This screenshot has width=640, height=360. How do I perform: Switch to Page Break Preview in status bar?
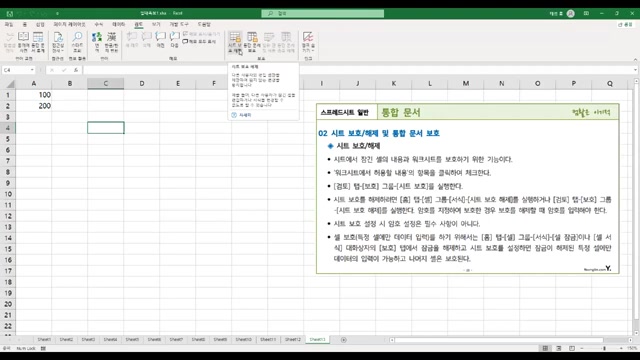pos(572,348)
